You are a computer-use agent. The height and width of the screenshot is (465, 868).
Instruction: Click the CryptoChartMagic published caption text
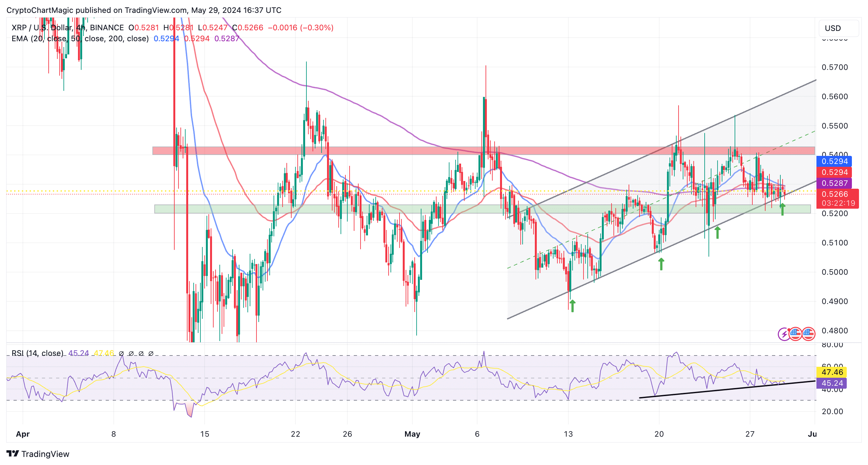click(144, 10)
